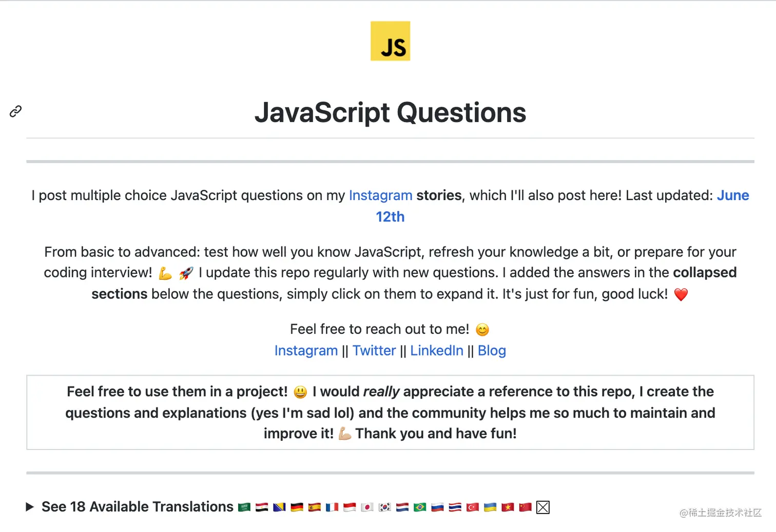Screen dimensions: 776x532
Task: Click the Turkish flag icon
Action: point(473,507)
